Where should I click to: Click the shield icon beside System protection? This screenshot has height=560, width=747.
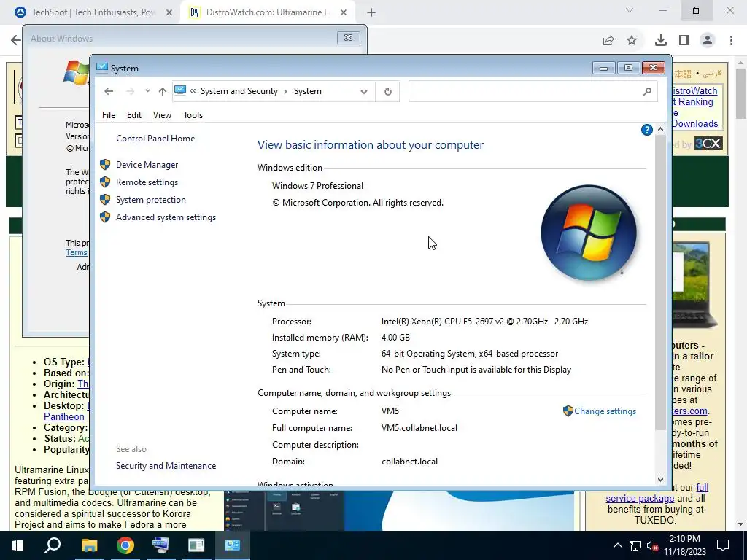105,200
